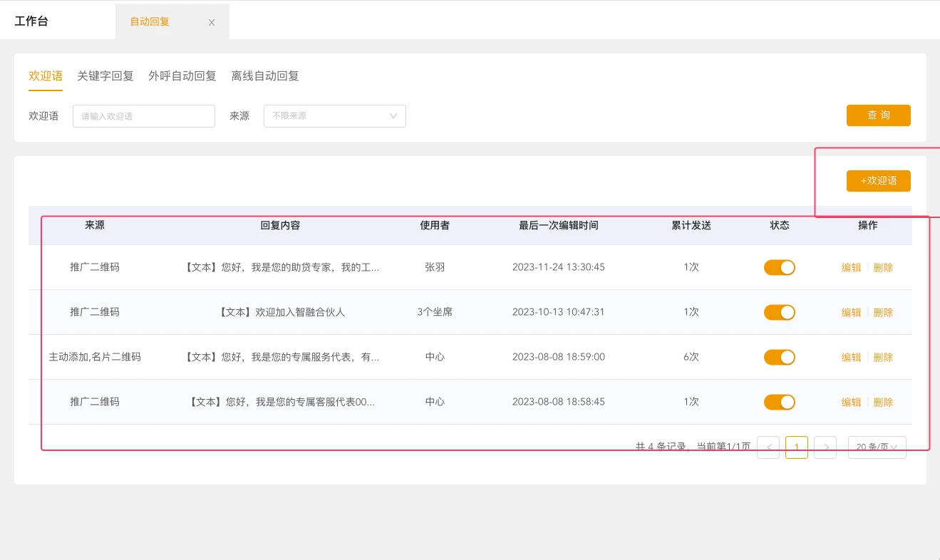Click the 累计发送 column header
The height and width of the screenshot is (560, 940).
pyautogui.click(x=691, y=225)
